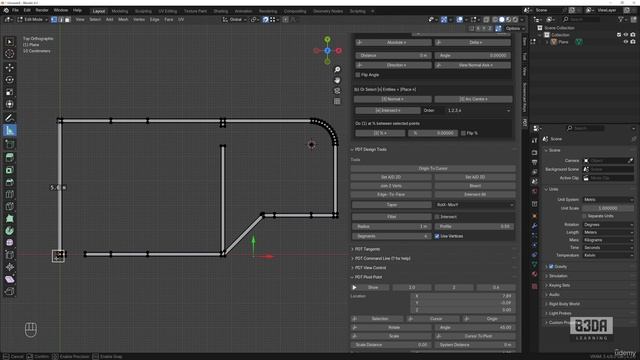640x360 pixels.
Task: Select the Extrude Region tool
Action: 9,158
